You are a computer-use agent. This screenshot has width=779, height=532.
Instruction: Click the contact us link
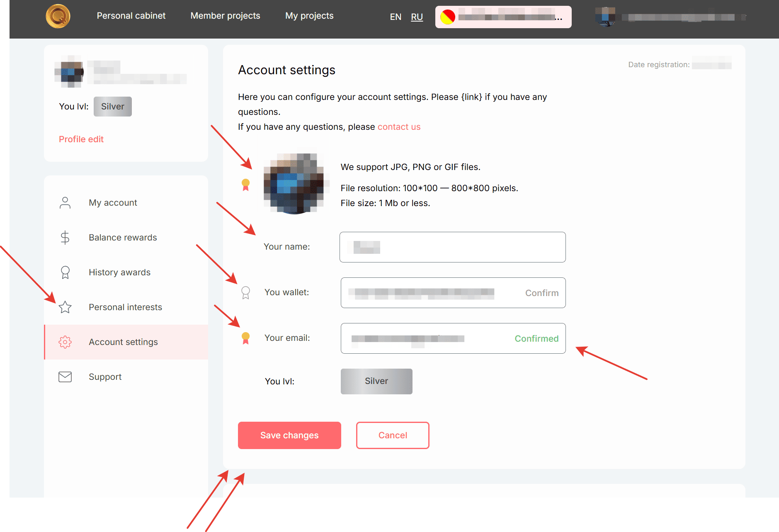coord(398,126)
